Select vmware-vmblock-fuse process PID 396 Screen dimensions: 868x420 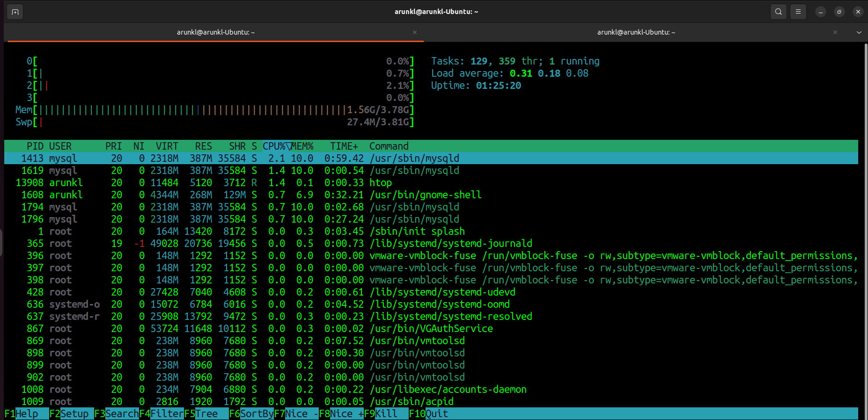click(431, 255)
